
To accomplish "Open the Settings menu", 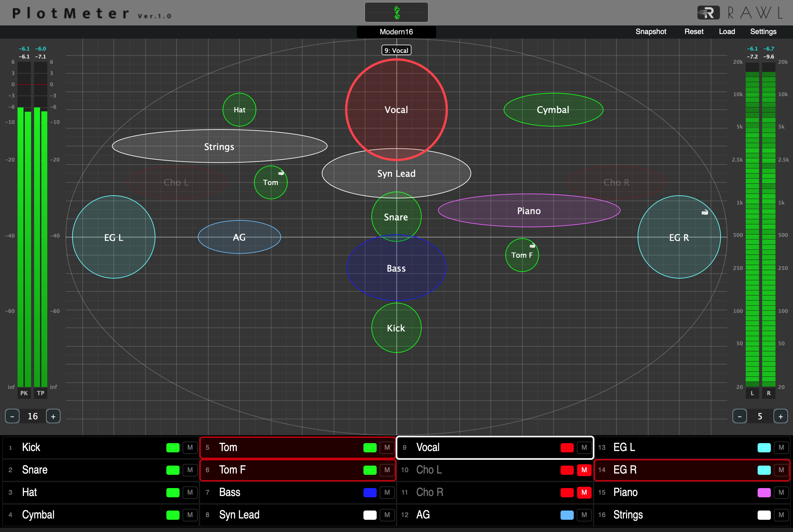I will [763, 31].
